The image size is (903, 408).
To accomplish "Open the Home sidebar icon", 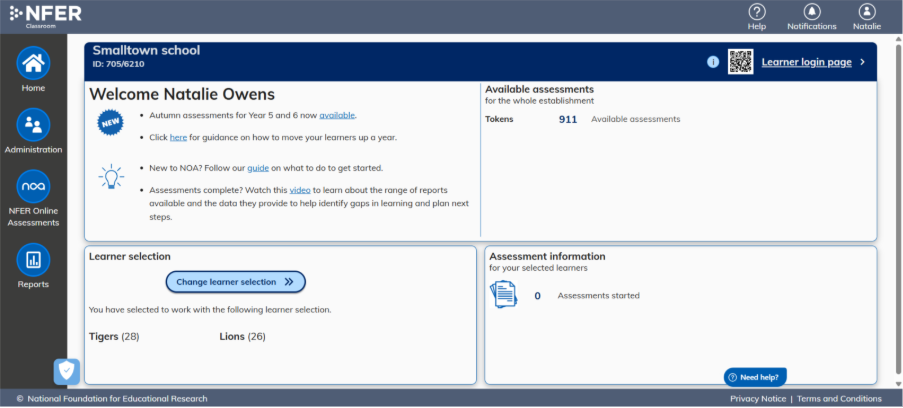I will click(33, 63).
